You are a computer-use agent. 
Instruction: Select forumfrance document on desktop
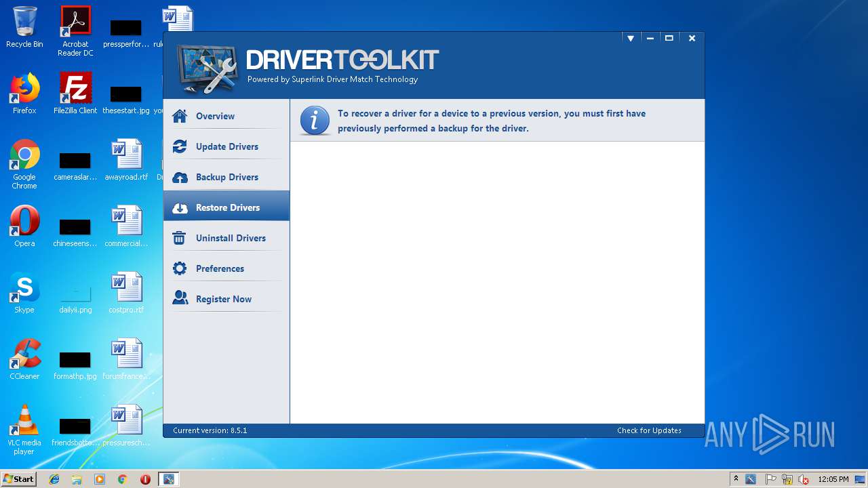126,359
